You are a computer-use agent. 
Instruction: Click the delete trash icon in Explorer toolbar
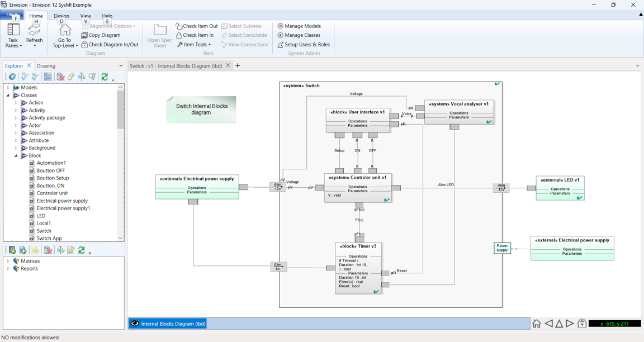coord(60,77)
